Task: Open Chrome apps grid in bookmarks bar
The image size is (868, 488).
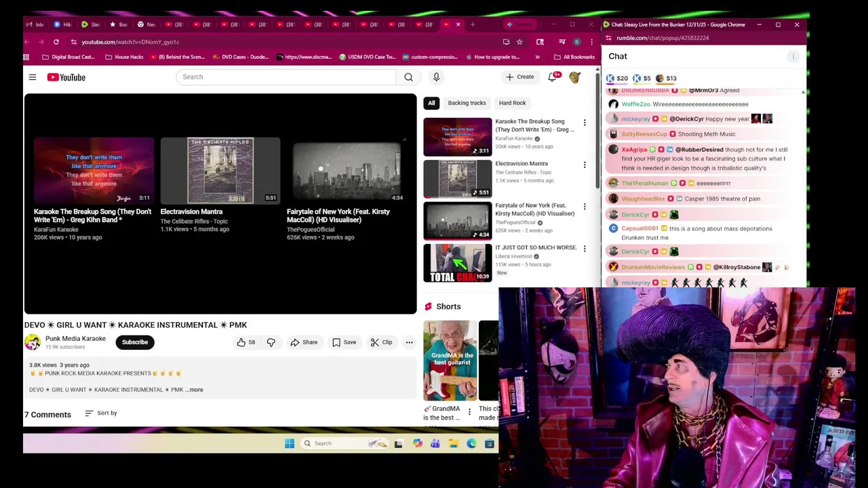Action: pyautogui.click(x=26, y=57)
